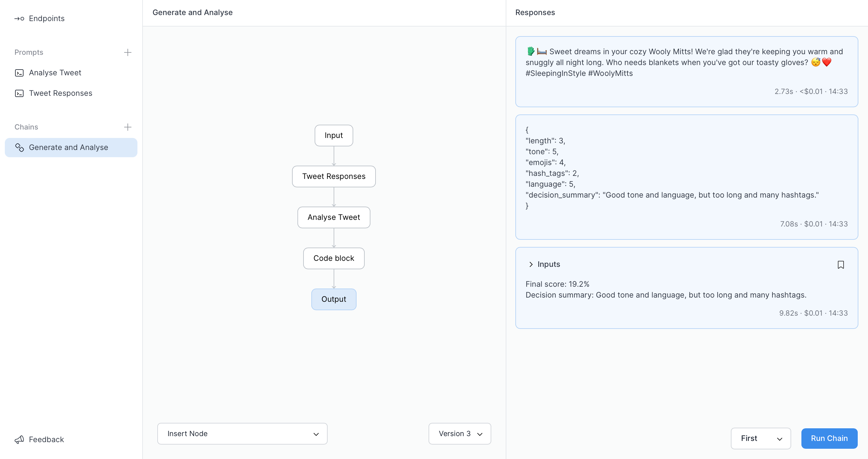
Task: Click the 2.73s timing text
Action: coord(783,92)
